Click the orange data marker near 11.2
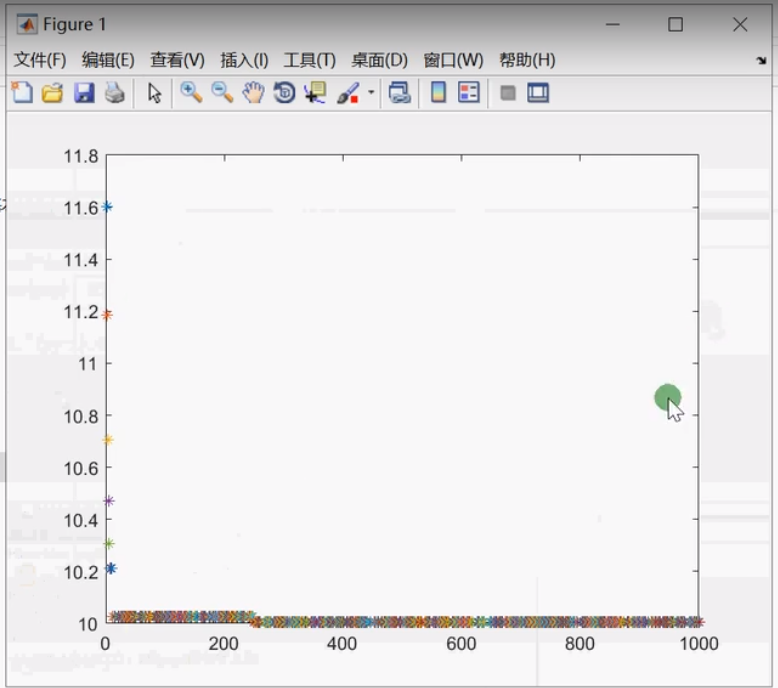Screen dimensions: 778x688 (x=107, y=314)
